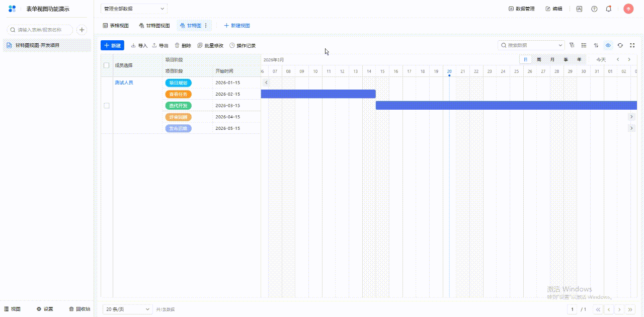Open the 管理全部数据 dropdown
The width and height of the screenshot is (644, 317).
click(134, 9)
